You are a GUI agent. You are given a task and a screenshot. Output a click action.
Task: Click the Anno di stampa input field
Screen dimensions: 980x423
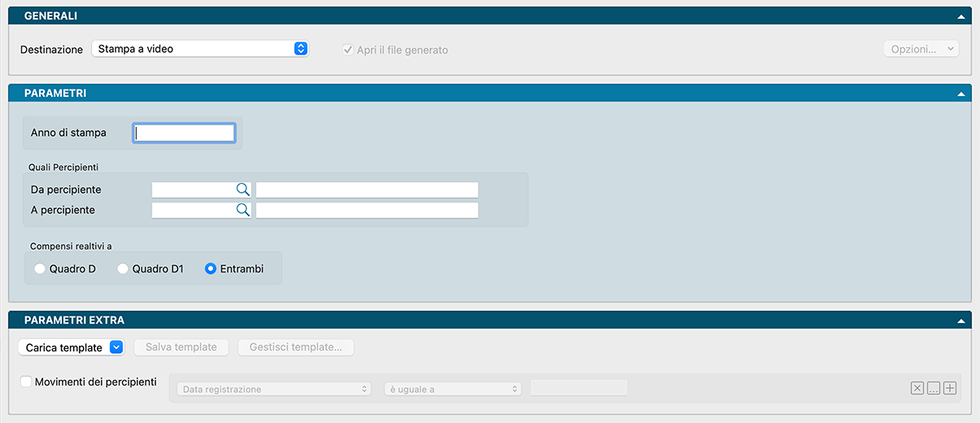[185, 133]
